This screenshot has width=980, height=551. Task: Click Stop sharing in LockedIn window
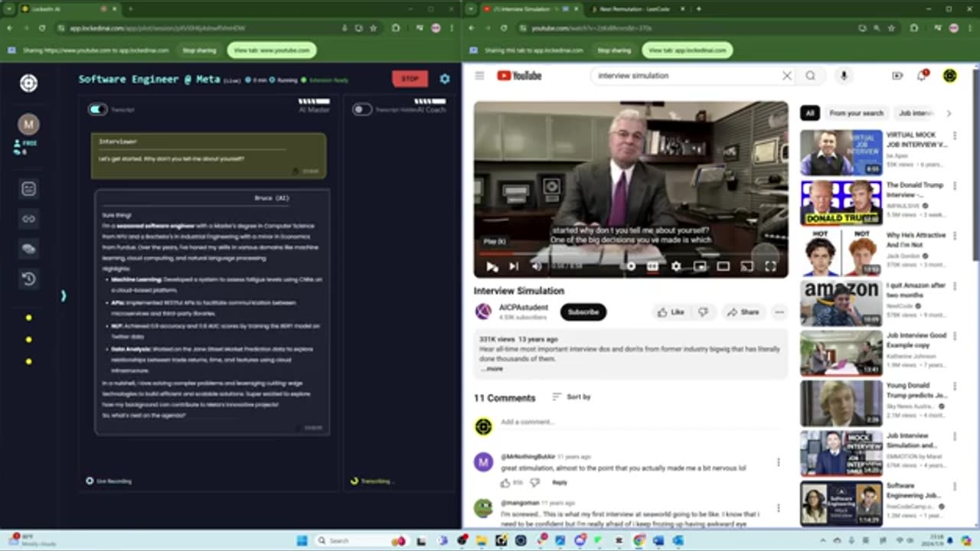pyautogui.click(x=199, y=51)
